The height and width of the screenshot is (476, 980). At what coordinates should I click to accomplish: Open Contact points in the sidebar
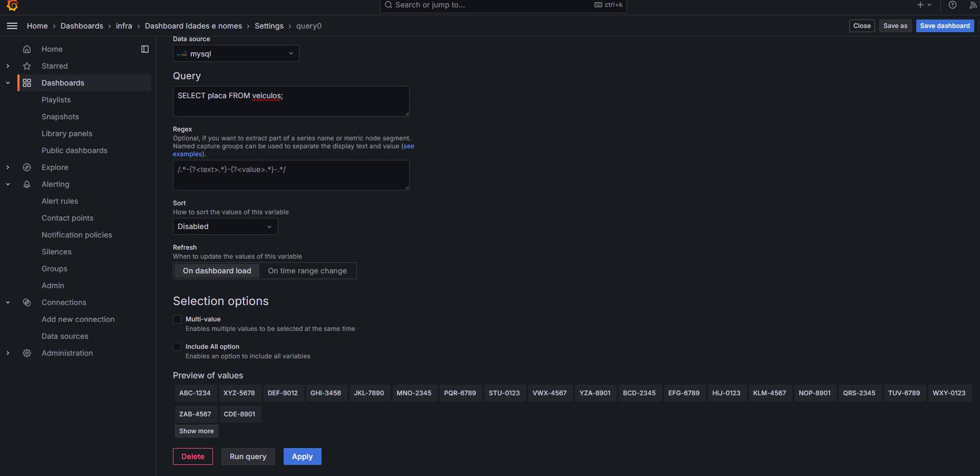tap(67, 218)
